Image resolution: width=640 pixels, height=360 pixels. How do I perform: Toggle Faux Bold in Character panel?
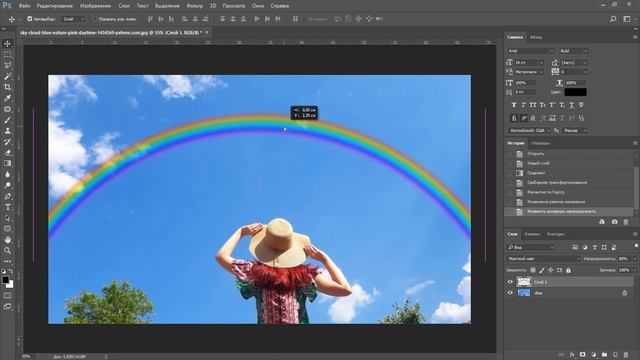513,105
